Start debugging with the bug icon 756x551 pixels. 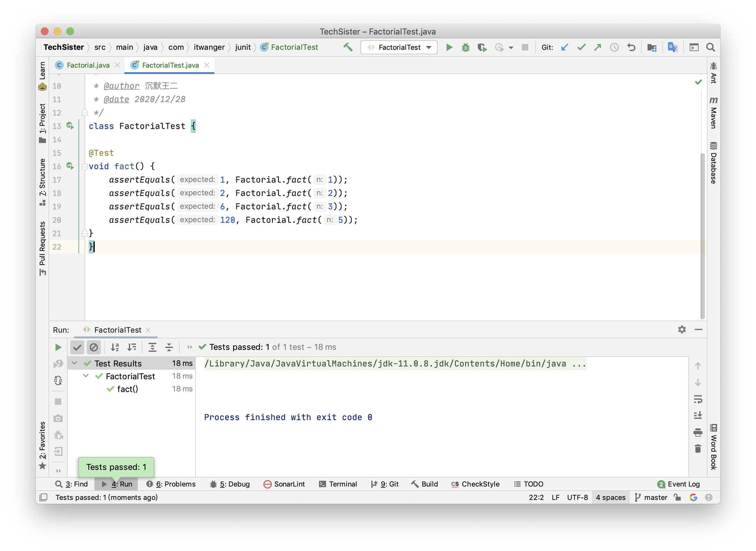coord(466,47)
